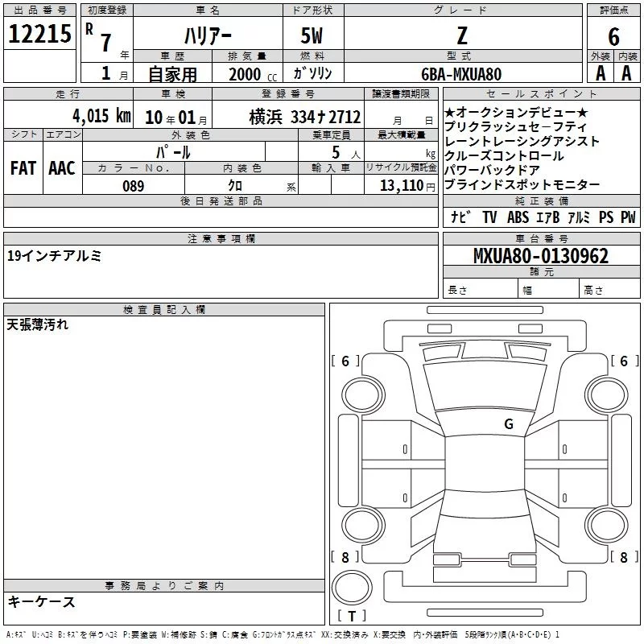Viewport: 644px width, 644px height.
Task: Click lot number "12215"
Action: [39, 34]
